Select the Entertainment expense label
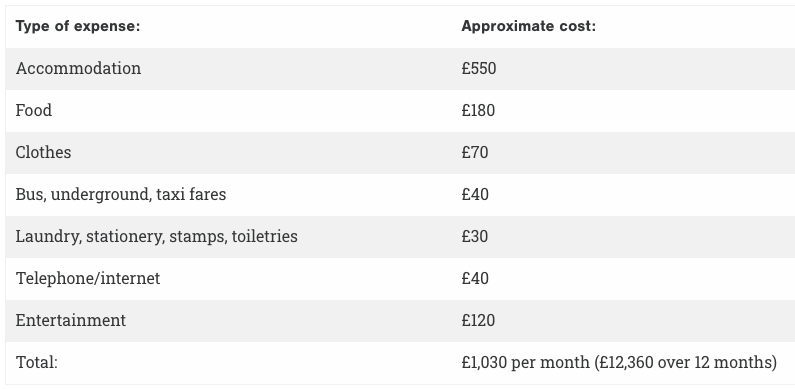The height and width of the screenshot is (389, 795). [x=70, y=321]
